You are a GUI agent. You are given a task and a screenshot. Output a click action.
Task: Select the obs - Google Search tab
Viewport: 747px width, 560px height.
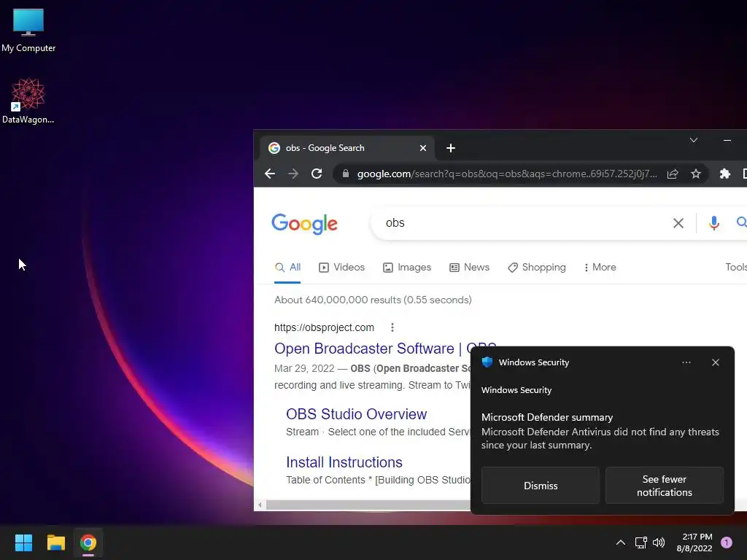pos(347,148)
